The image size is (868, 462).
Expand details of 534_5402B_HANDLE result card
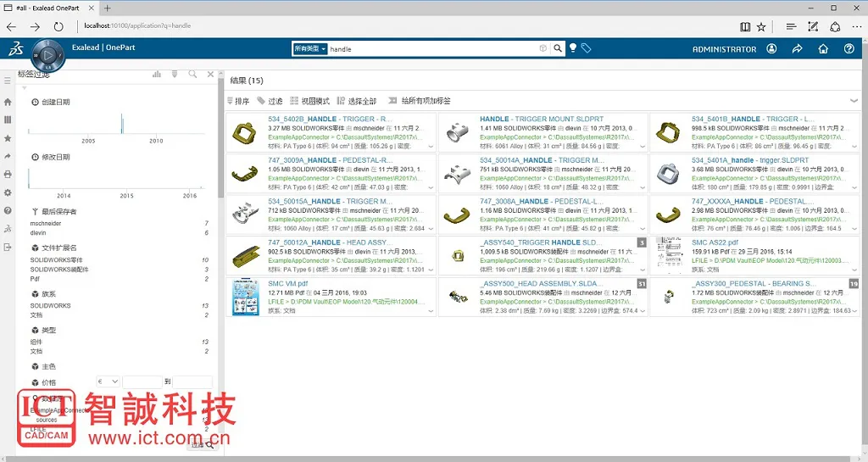(x=431, y=147)
